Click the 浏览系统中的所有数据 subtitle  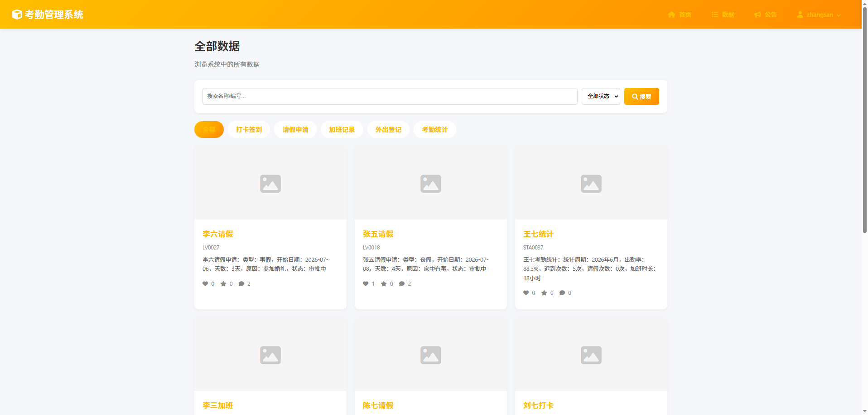pos(227,64)
